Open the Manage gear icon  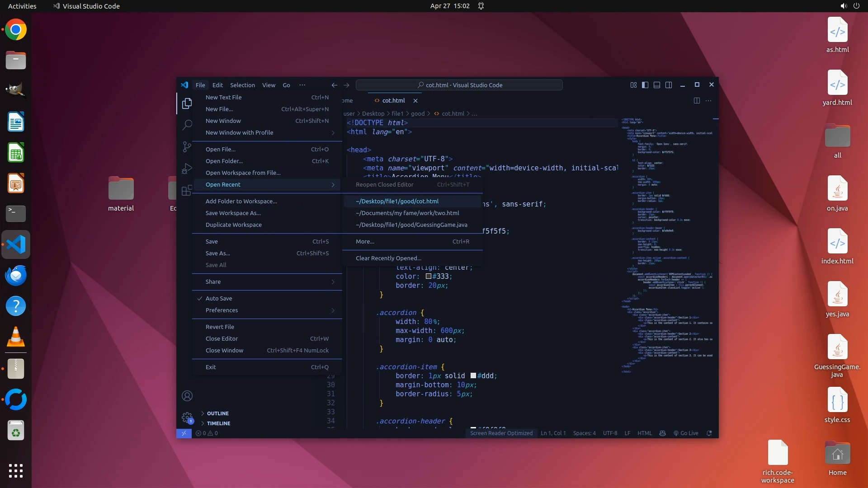pos(187,418)
